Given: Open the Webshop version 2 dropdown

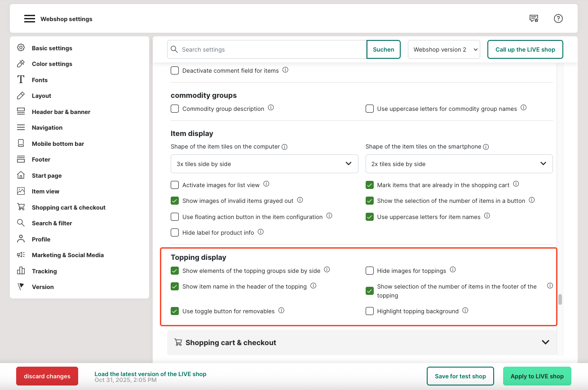Looking at the screenshot, I should tap(444, 49).
